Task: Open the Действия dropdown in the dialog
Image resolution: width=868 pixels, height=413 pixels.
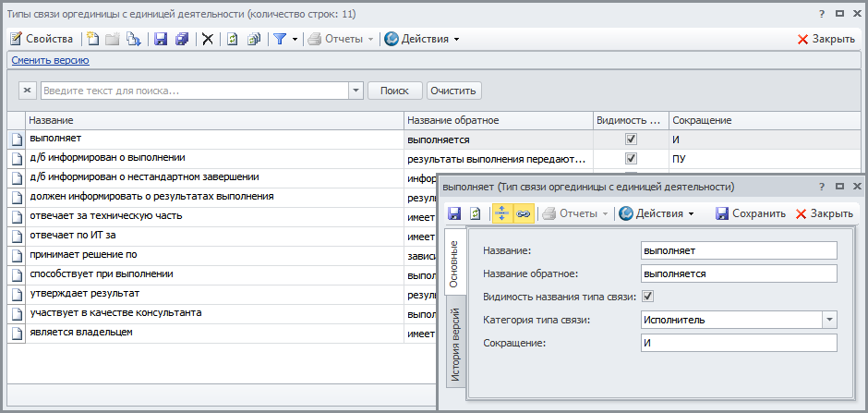Action: [x=656, y=213]
